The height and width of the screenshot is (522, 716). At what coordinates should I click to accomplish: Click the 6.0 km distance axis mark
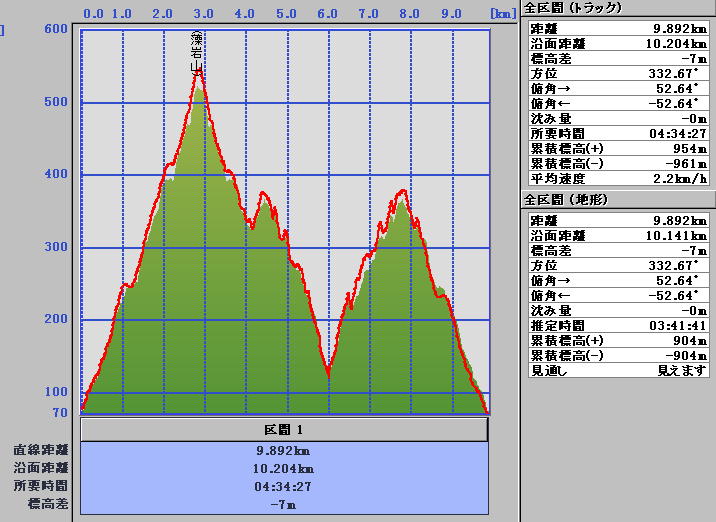(327, 14)
